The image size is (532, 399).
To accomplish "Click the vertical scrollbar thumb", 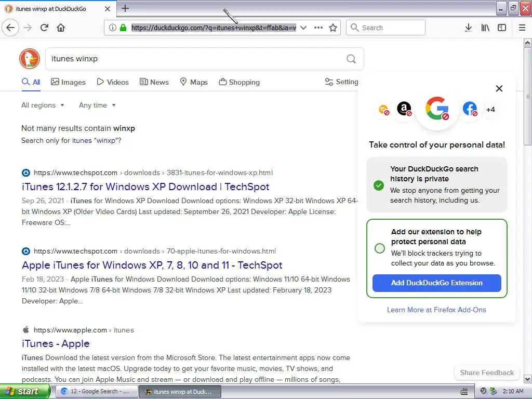I will (x=528, y=96).
